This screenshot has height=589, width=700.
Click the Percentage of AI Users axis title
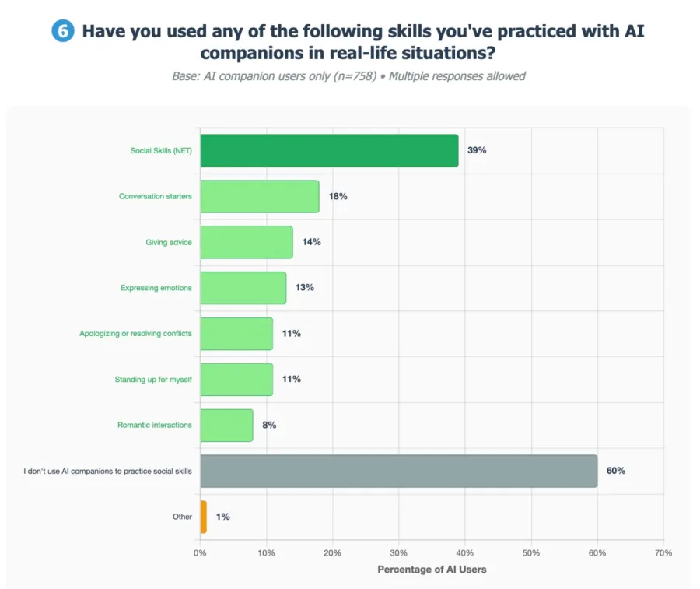tap(432, 570)
